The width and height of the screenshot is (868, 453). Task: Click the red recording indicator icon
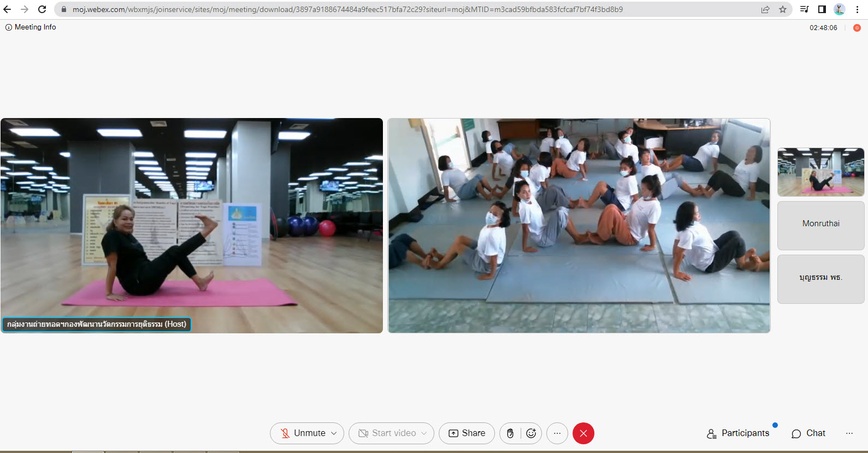pos(857,28)
